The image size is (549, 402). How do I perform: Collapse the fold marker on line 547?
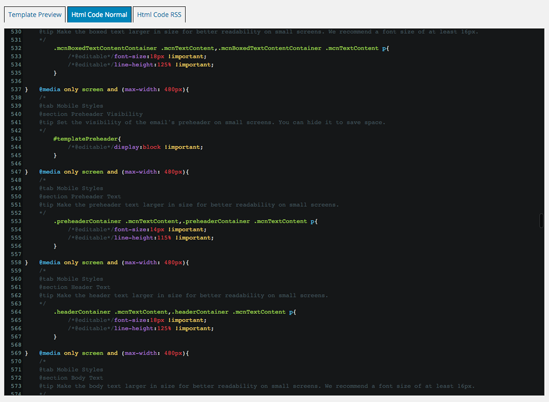(x=26, y=172)
